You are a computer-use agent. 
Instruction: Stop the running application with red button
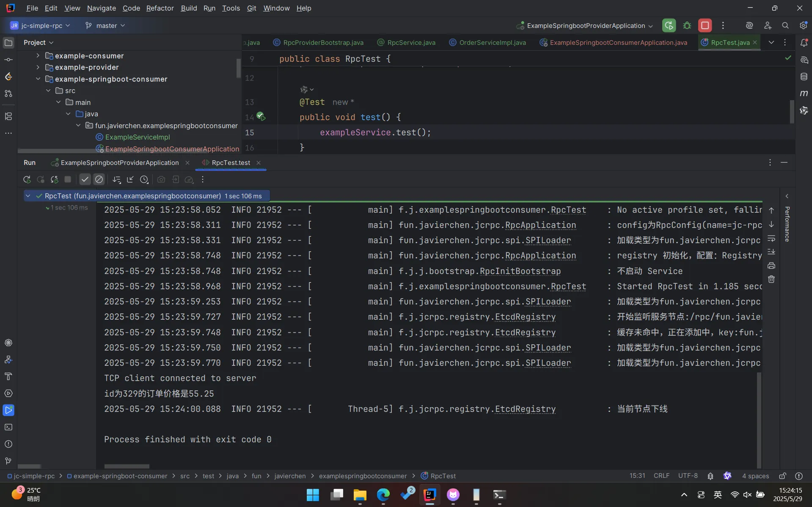pos(705,25)
